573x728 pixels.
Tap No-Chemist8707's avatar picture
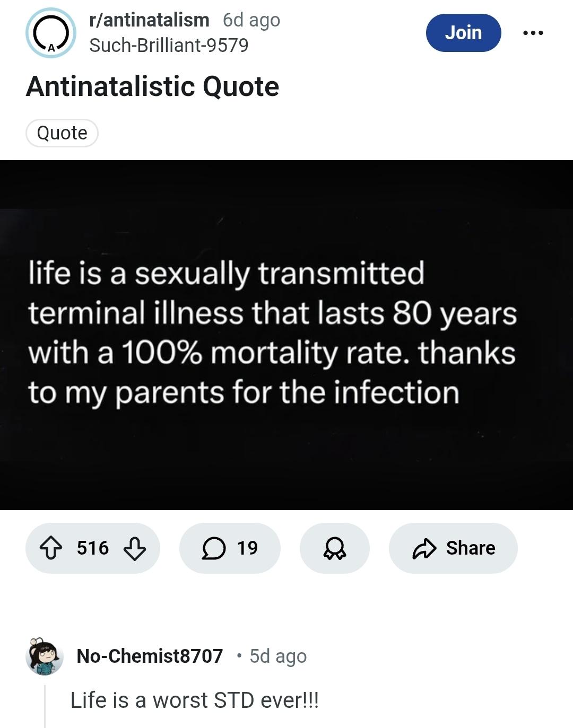pyautogui.click(x=45, y=656)
